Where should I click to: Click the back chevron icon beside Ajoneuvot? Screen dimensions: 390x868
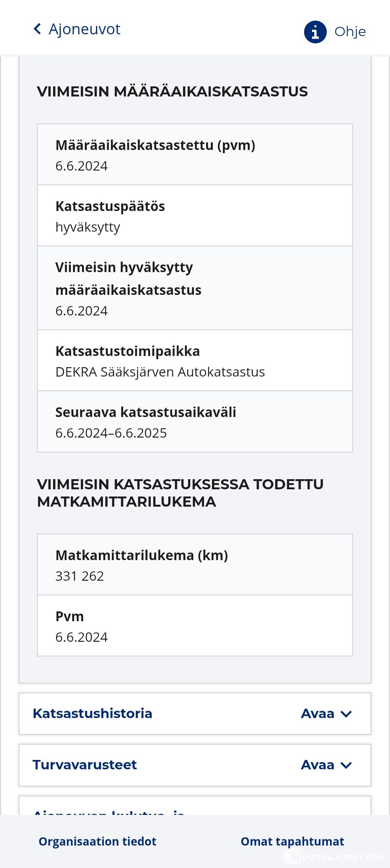(x=38, y=29)
